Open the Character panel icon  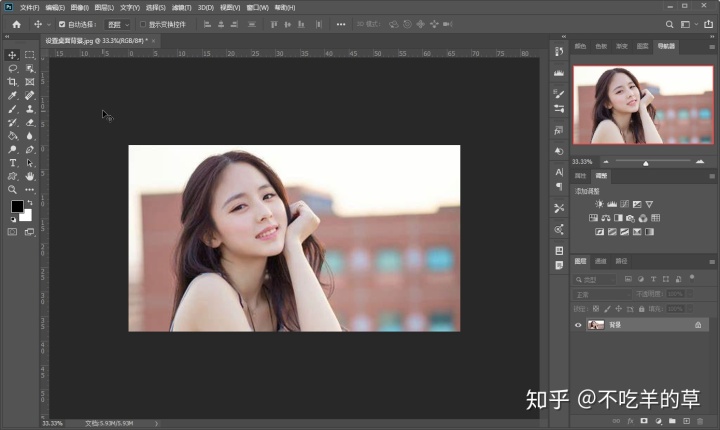[559, 172]
